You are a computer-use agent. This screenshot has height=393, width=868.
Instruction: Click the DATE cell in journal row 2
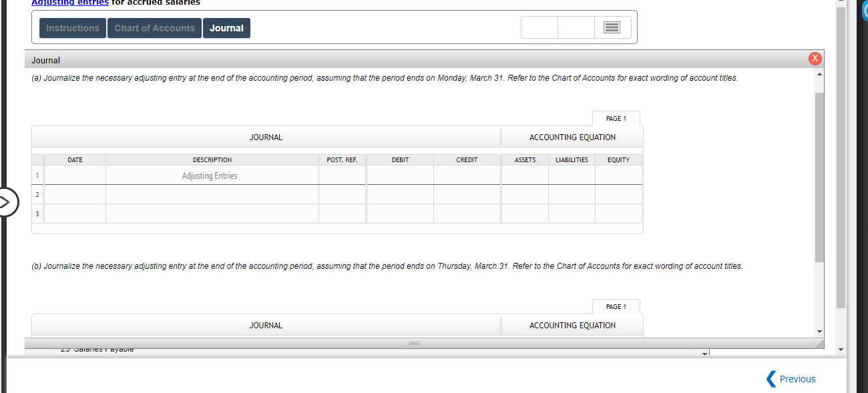74,194
